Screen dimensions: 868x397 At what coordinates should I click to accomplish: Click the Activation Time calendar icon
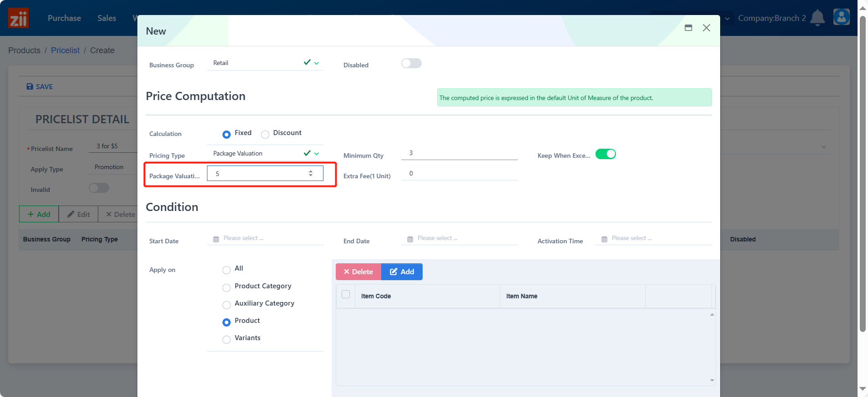click(604, 239)
